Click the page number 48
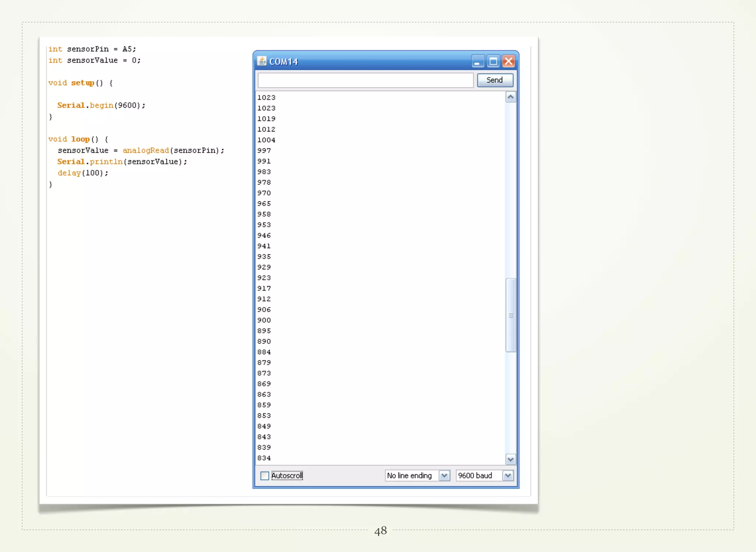 click(381, 531)
